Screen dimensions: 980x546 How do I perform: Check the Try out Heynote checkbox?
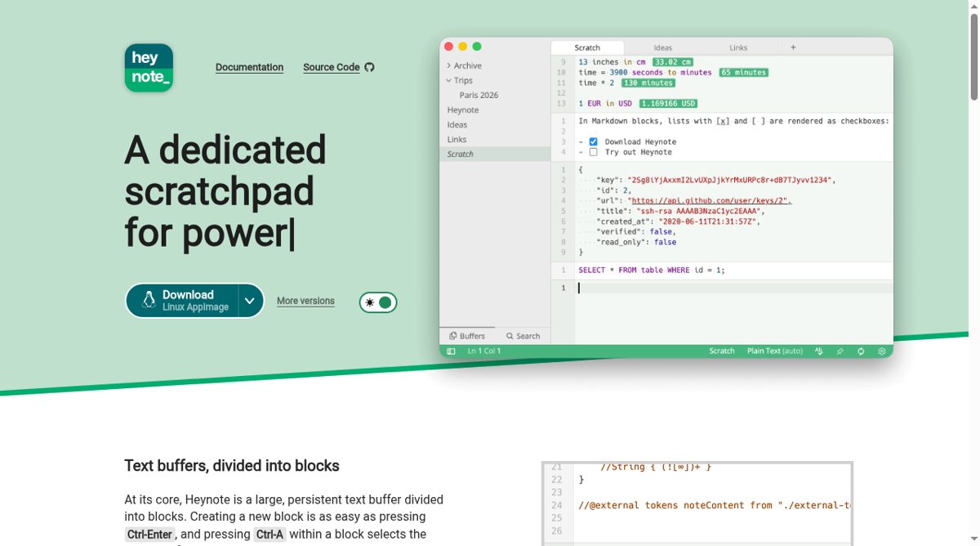tap(594, 152)
